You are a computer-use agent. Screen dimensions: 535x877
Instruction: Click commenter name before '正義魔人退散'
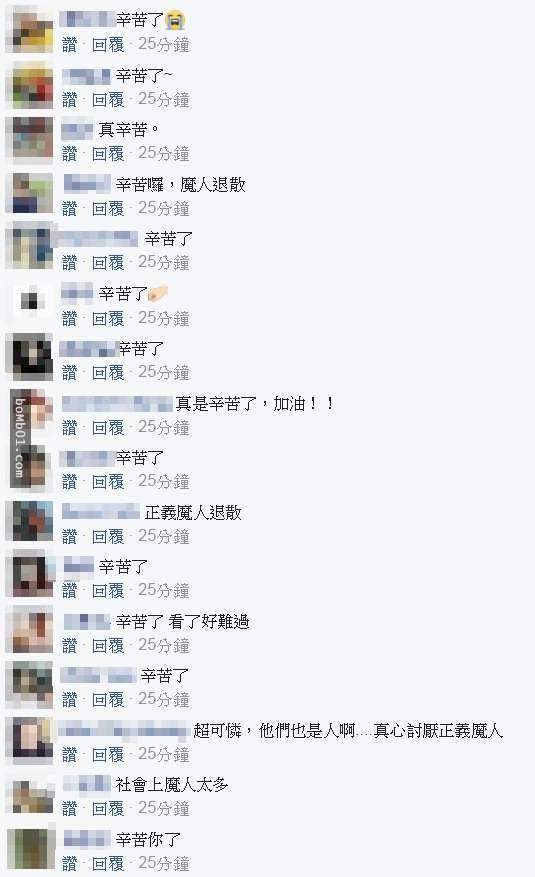[101, 512]
